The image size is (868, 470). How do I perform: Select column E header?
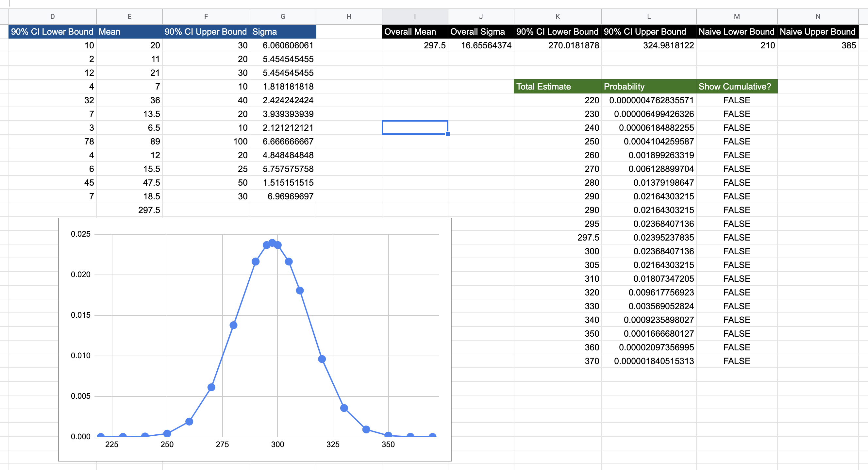[129, 17]
